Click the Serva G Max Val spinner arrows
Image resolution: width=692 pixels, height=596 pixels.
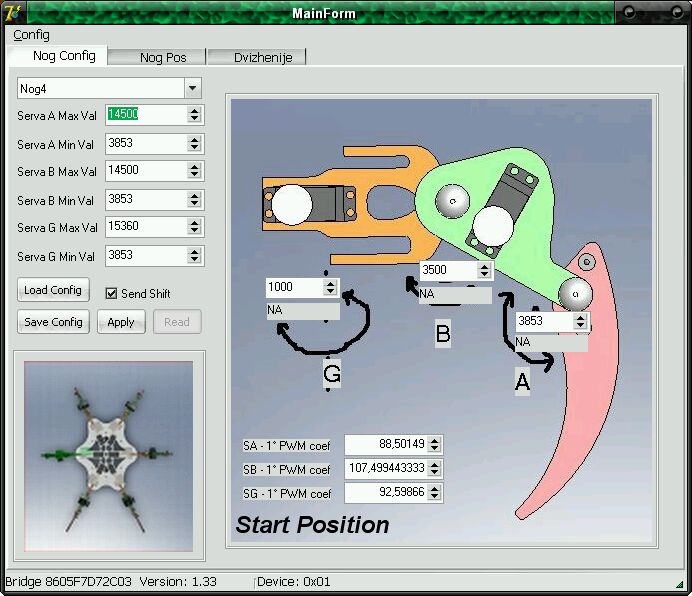coord(194,227)
